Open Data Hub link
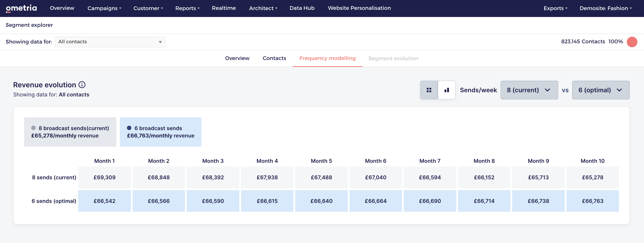Screen dimensions: 644x243 coord(302,8)
